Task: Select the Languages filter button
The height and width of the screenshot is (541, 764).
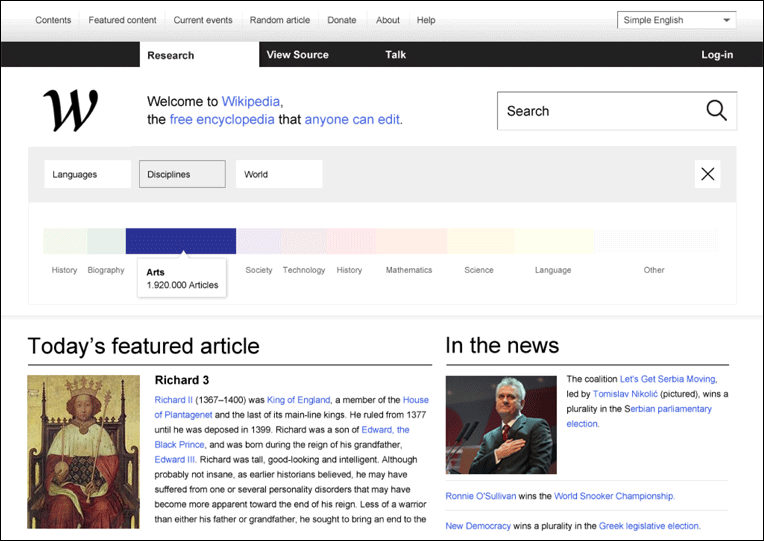Action: tap(88, 174)
